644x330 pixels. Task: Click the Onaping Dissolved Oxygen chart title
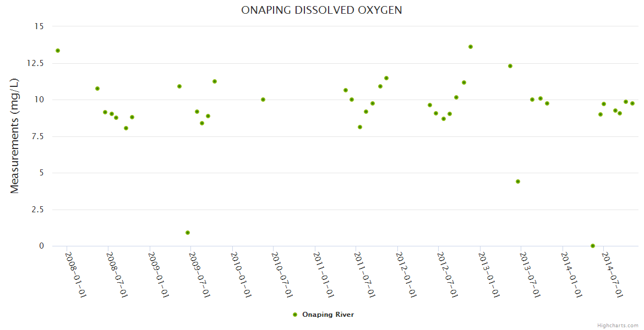coord(321,10)
